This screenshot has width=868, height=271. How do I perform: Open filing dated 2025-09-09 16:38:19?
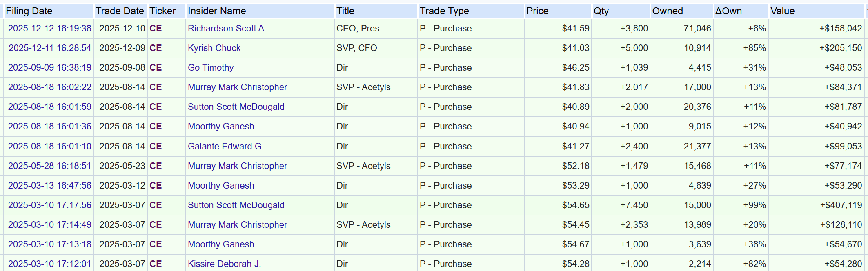tap(50, 68)
